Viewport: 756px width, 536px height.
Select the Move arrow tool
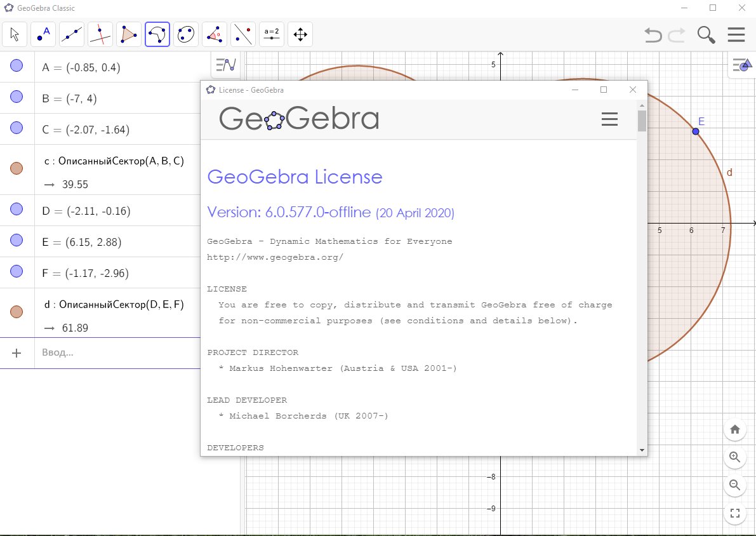15,34
